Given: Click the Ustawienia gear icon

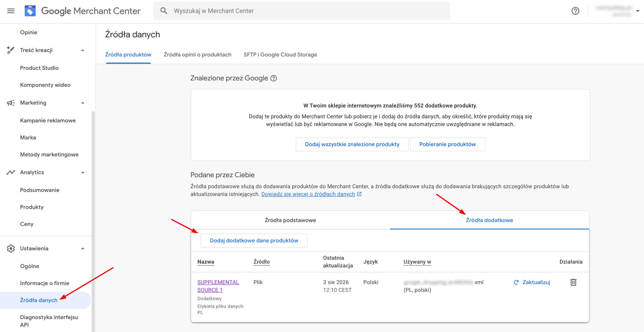Looking at the screenshot, I should [x=11, y=248].
